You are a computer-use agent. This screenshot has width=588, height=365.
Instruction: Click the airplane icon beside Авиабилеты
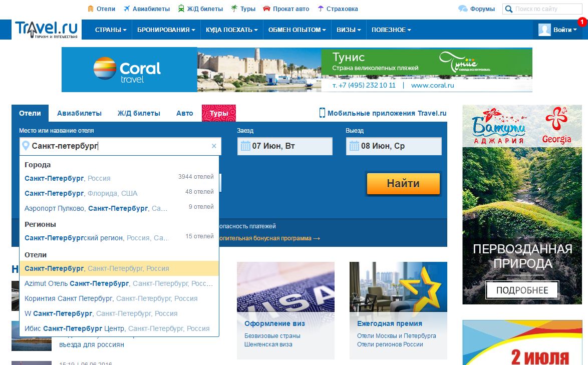tap(127, 9)
